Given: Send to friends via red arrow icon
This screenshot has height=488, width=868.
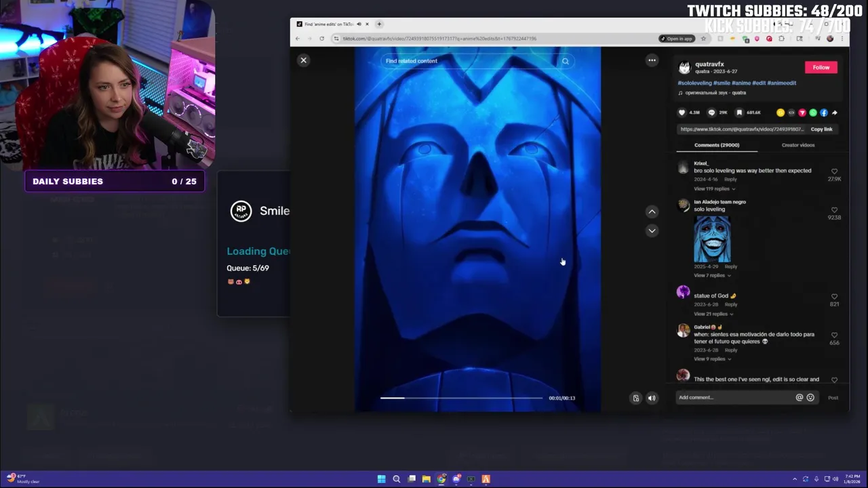Looking at the screenshot, I should [802, 113].
